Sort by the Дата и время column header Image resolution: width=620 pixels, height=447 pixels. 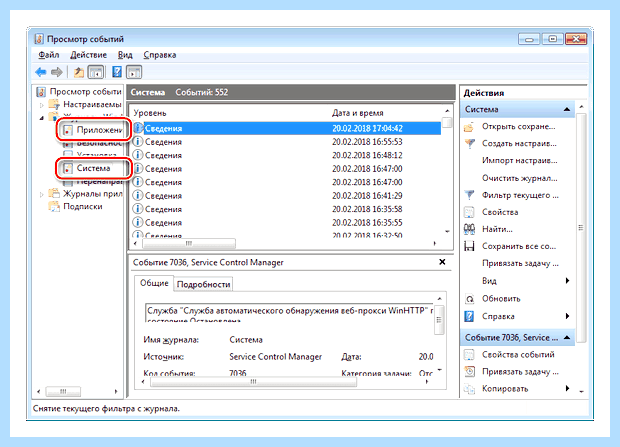click(x=357, y=113)
